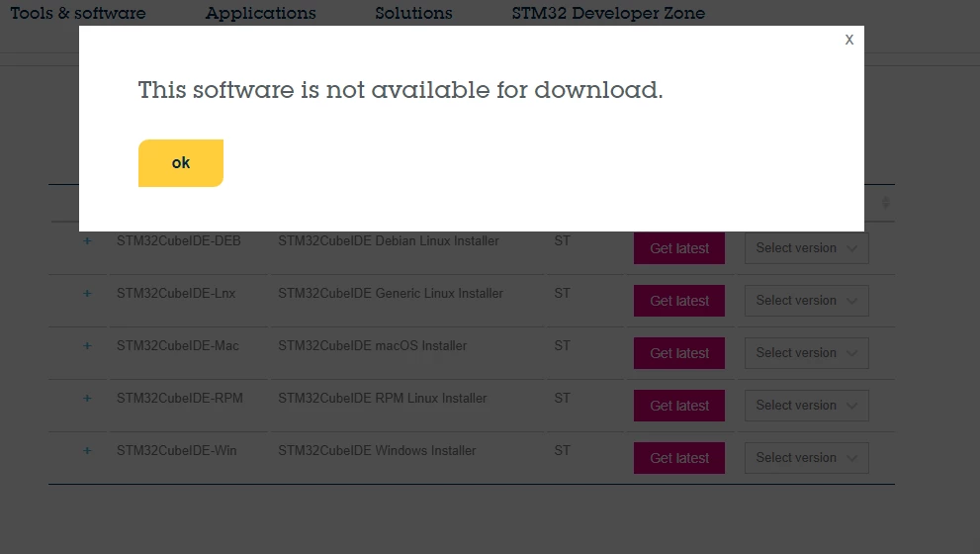Screen dimensions: 980x554
Task: Click the STM32CubeIDE-Mac part number text
Action: [x=178, y=346]
